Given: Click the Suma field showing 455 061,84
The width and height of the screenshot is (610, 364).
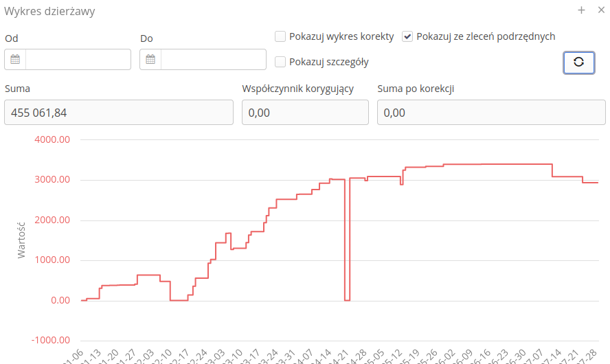Looking at the screenshot, I should [x=119, y=113].
